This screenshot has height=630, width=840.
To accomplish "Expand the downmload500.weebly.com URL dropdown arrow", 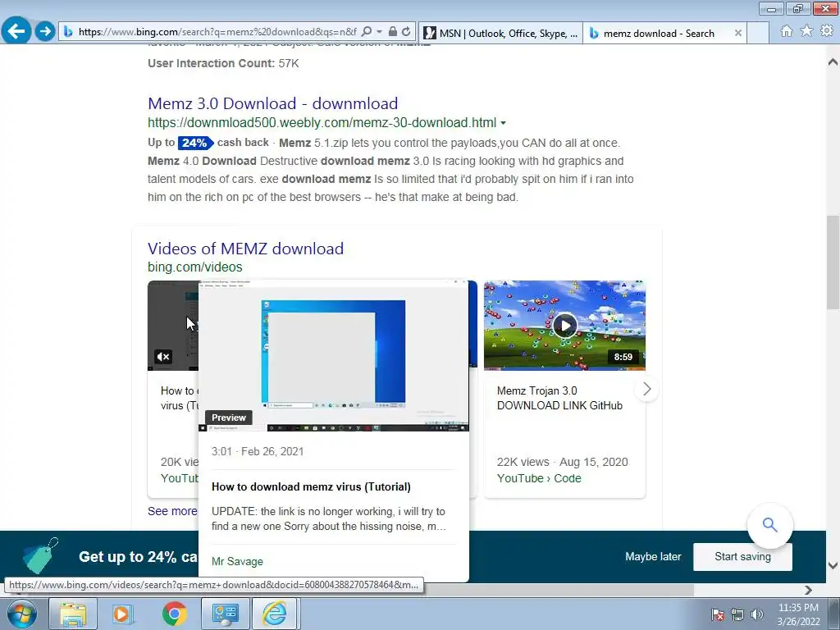I will point(503,123).
